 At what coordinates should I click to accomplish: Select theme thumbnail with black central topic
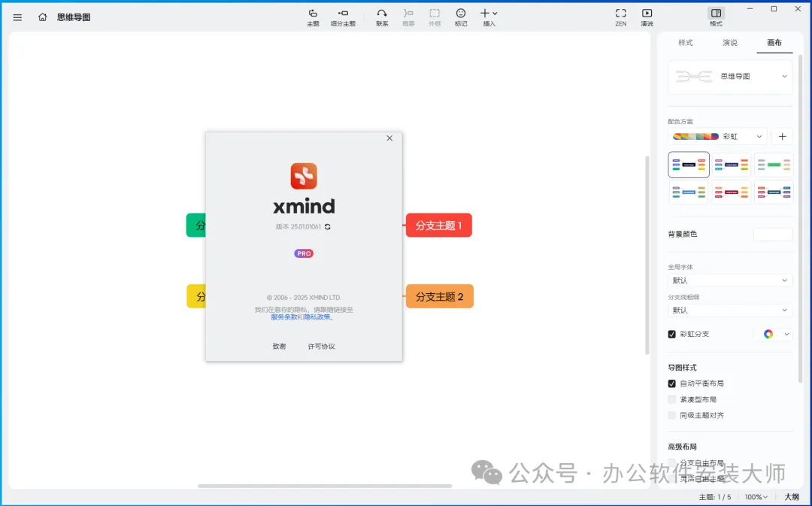[x=689, y=165]
